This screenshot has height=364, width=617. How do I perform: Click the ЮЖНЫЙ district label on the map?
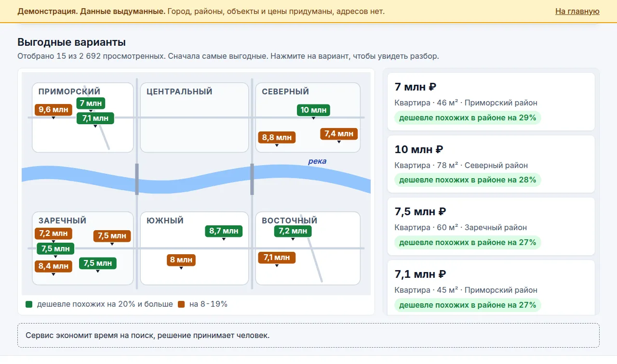pos(165,221)
